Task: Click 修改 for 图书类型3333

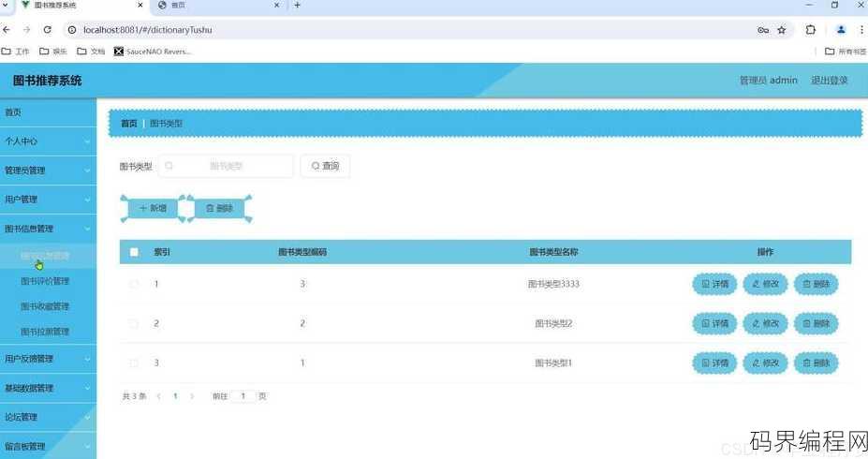Action: pos(765,284)
